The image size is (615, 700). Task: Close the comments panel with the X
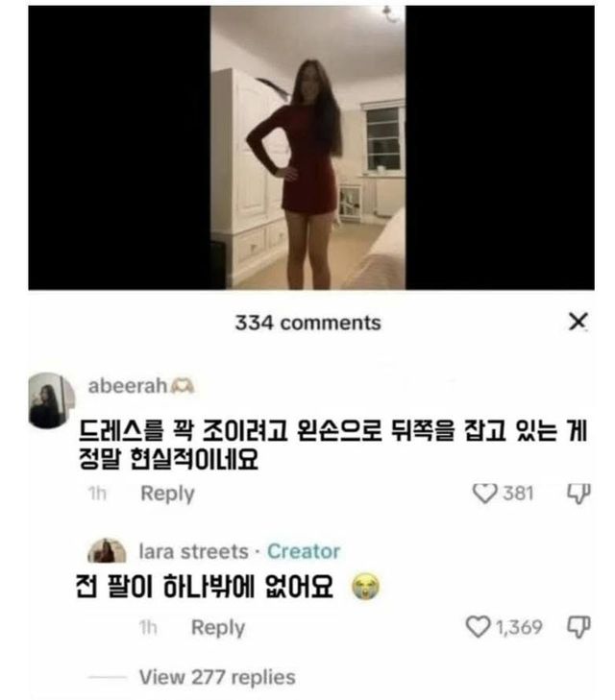[578, 322]
